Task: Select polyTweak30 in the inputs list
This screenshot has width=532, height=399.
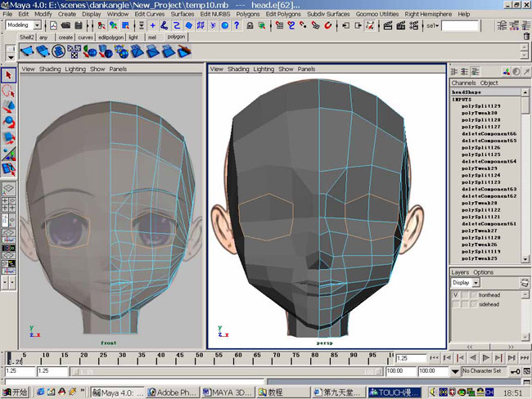Action: pos(480,113)
